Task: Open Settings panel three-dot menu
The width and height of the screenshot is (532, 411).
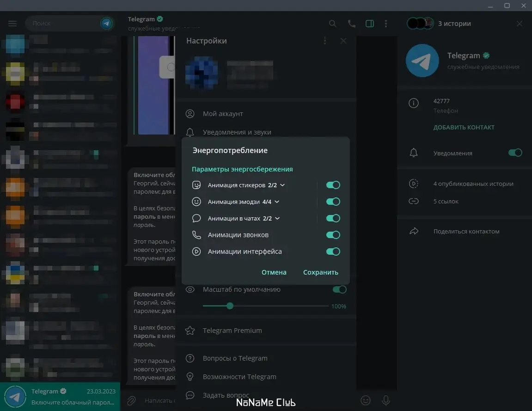Action: point(324,41)
